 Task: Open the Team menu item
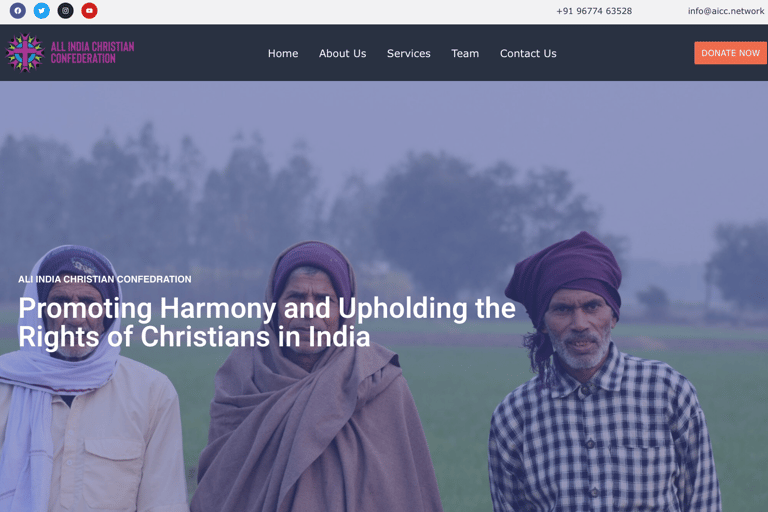(x=465, y=53)
